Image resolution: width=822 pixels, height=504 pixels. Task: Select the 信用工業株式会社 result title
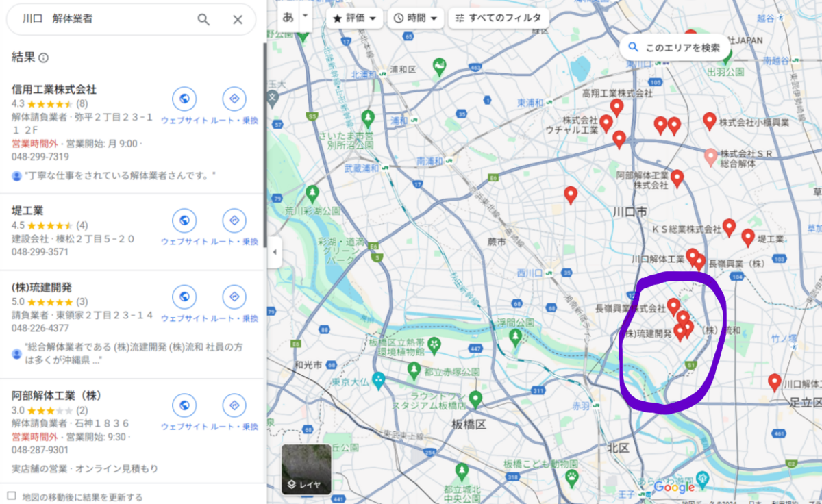point(54,89)
